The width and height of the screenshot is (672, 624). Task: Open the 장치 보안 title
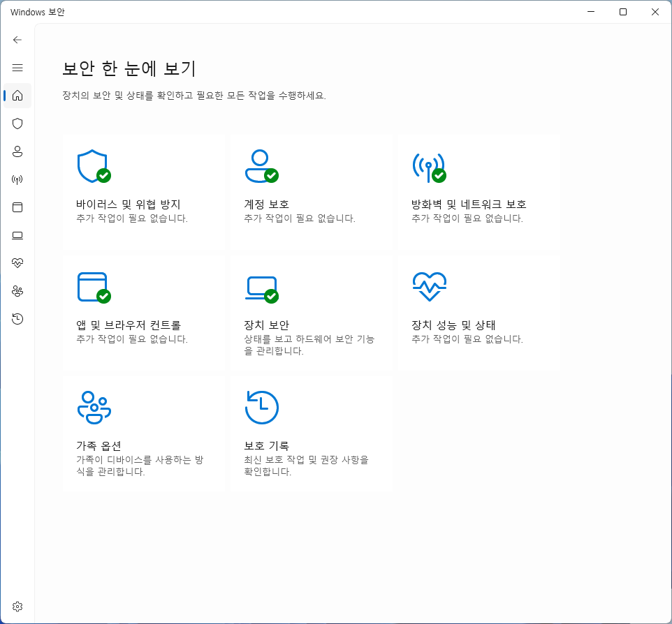tap(266, 325)
